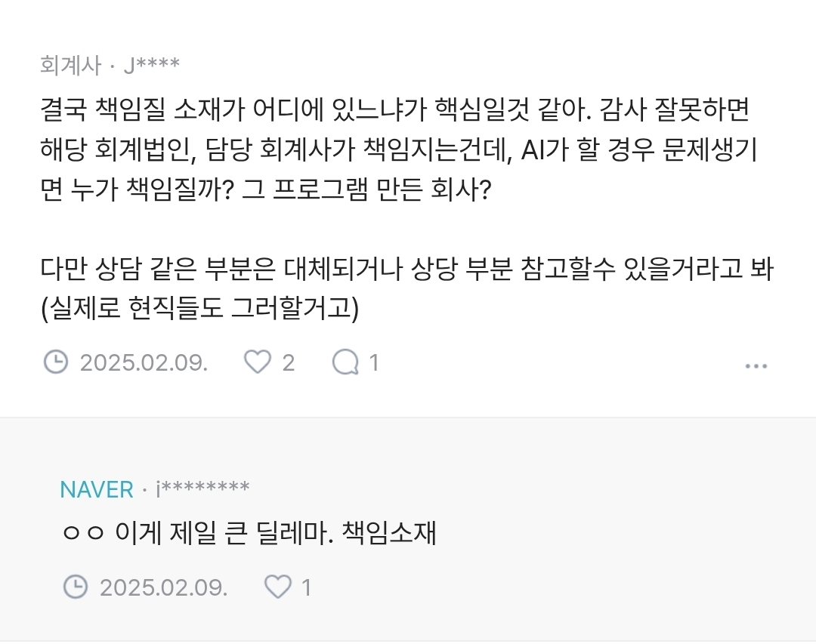Click the 회계사 comment's 2025.02.09. date
The image size is (816, 644).
144,363
